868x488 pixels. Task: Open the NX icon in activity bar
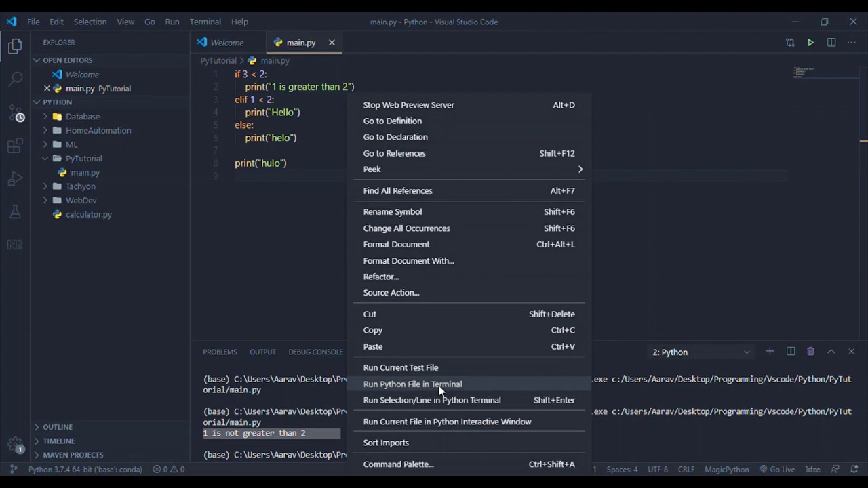tap(15, 245)
